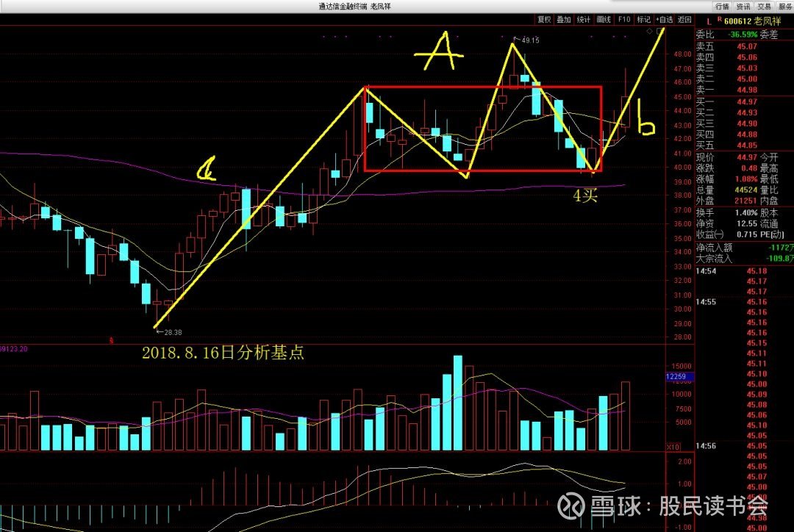Click the 外盘 value 21251
Image resolution: width=794 pixels, height=532 pixels.
point(746,201)
